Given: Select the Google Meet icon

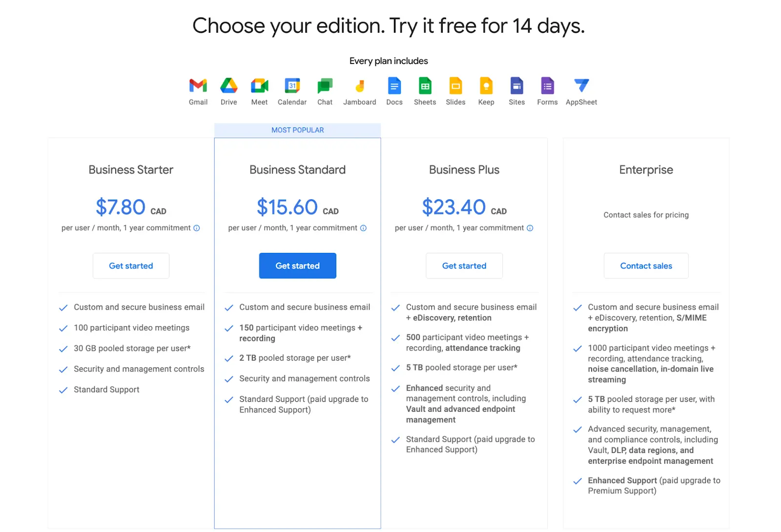Looking at the screenshot, I should click(259, 86).
